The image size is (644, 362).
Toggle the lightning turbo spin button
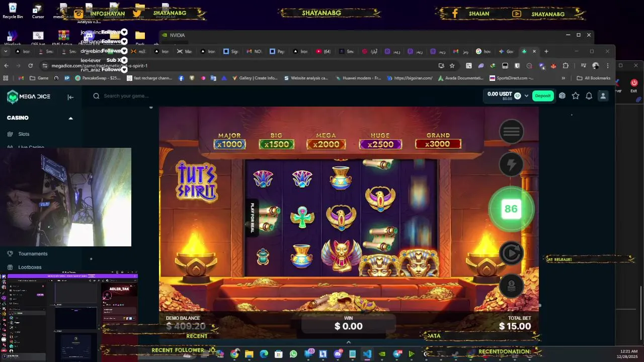click(511, 164)
